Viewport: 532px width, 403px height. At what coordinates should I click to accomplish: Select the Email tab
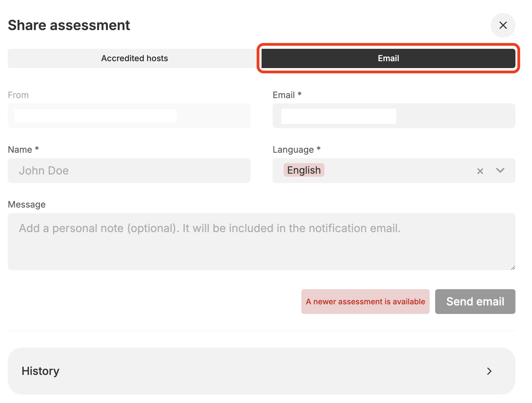point(388,58)
